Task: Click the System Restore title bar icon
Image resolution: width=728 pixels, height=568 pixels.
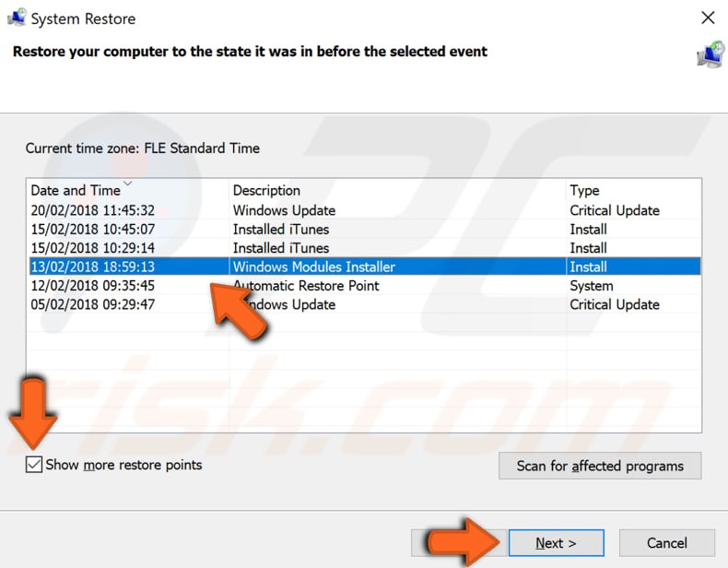Action: coord(15,18)
